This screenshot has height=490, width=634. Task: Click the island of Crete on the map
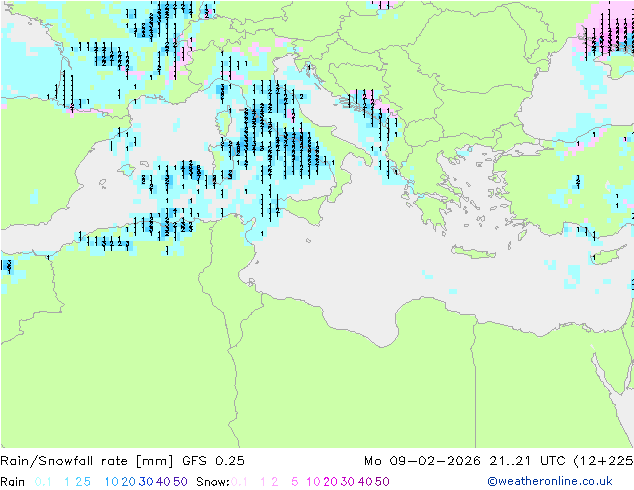472,252
